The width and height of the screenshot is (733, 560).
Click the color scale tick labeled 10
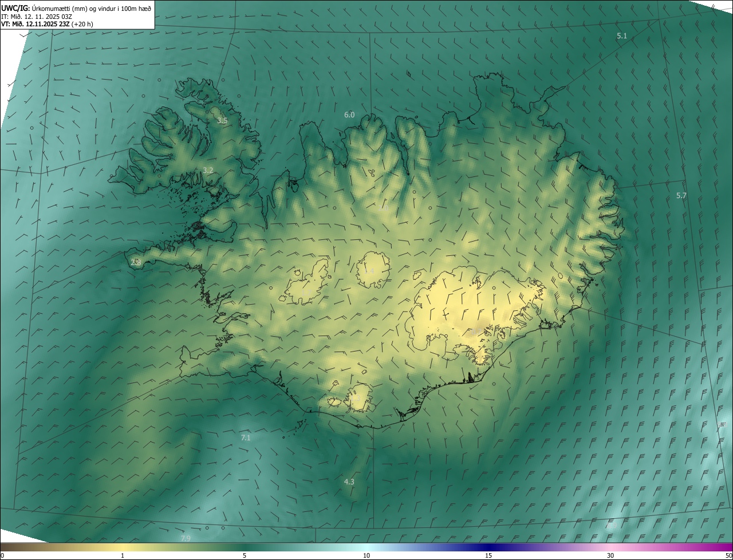(x=366, y=555)
